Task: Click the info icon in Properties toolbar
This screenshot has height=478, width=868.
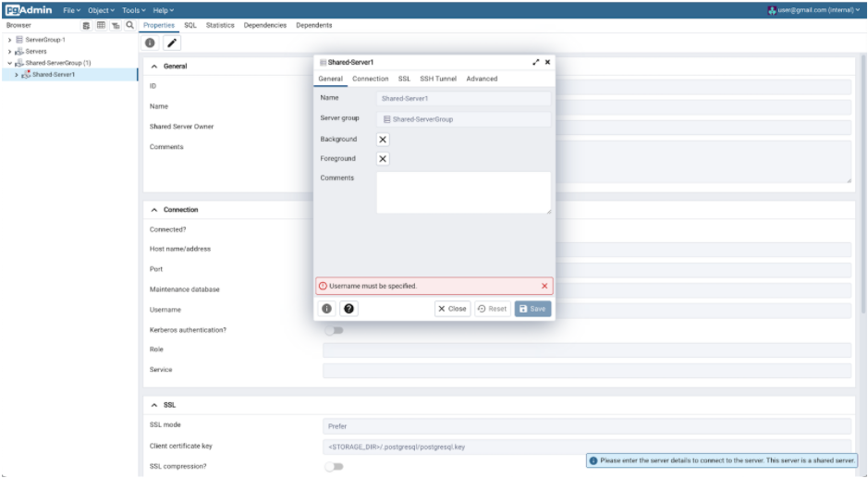Action: tap(150, 43)
